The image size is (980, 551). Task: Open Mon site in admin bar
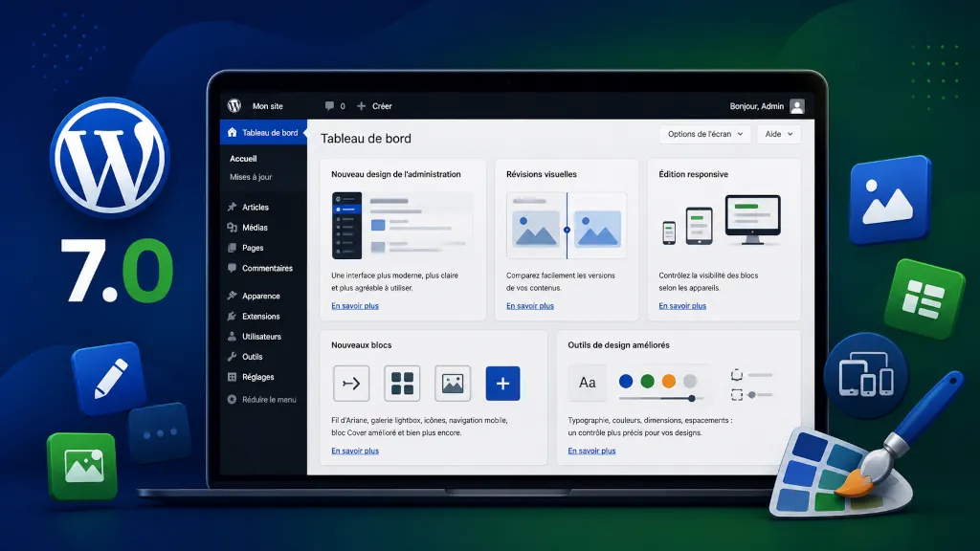(x=268, y=106)
